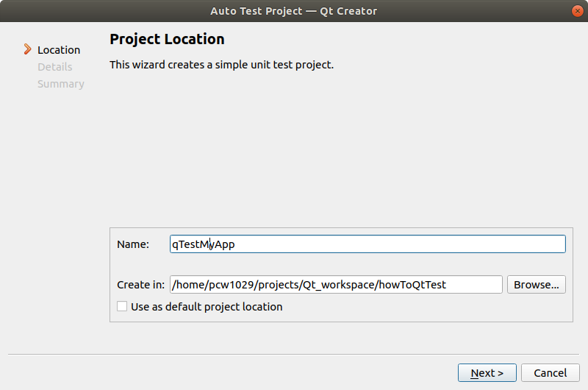Image resolution: width=588 pixels, height=390 pixels.
Task: Enable Use as default project location checkbox
Action: tap(122, 307)
